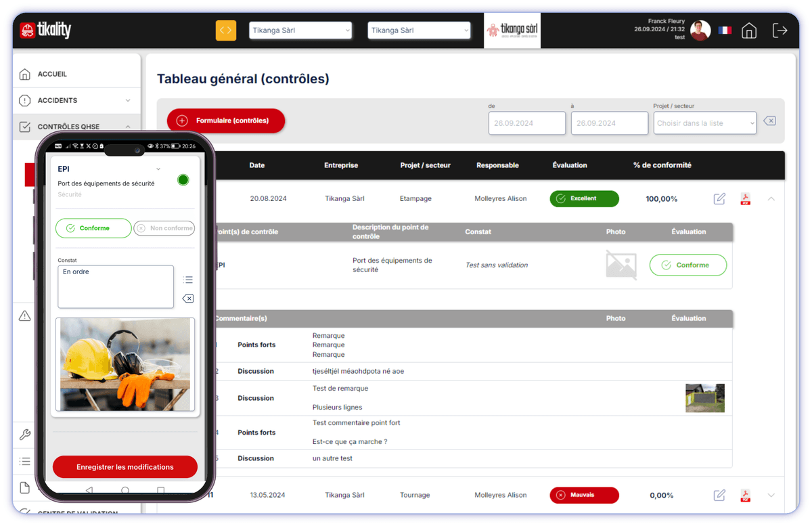The image size is (812, 526).
Task: Expand the Tournage row details
Action: click(x=771, y=496)
